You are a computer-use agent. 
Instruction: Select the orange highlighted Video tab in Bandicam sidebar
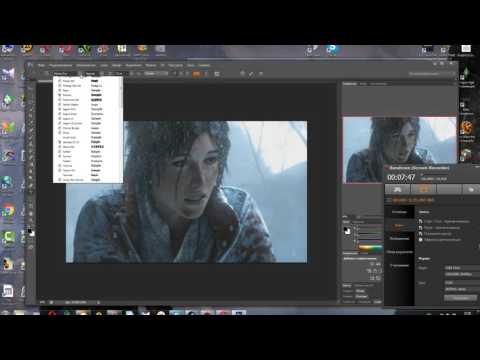pos(399,226)
